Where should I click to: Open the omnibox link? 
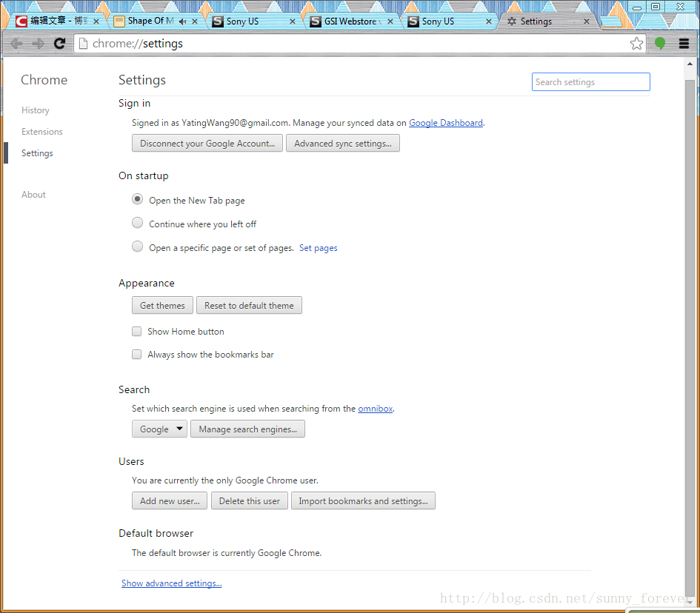tap(376, 408)
